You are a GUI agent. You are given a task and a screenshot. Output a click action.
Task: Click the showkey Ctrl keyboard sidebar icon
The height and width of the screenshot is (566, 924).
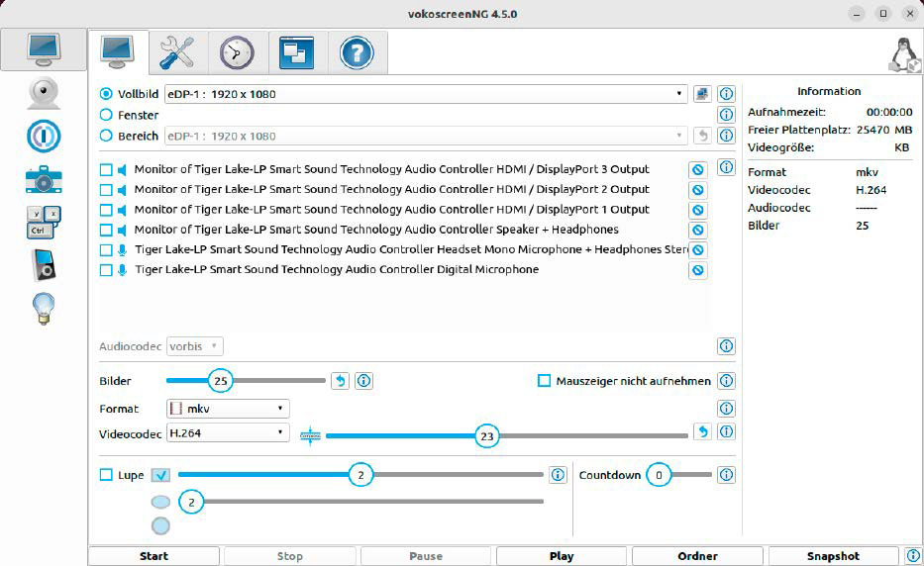pos(43,222)
